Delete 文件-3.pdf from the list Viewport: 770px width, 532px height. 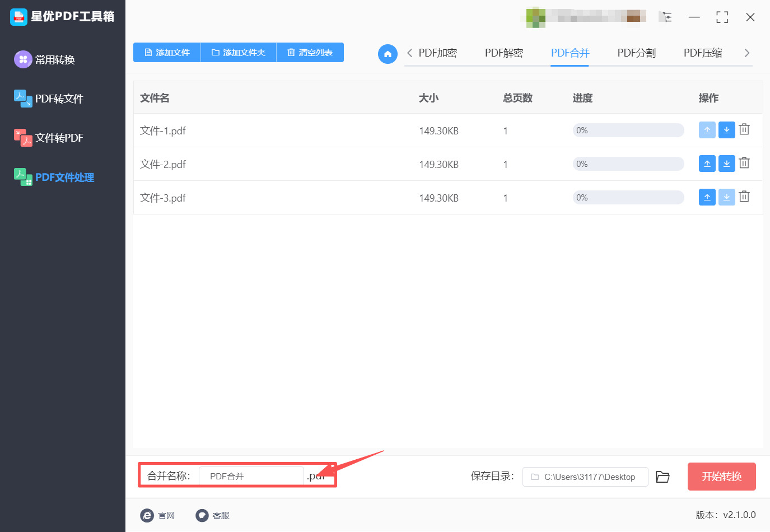coord(744,197)
